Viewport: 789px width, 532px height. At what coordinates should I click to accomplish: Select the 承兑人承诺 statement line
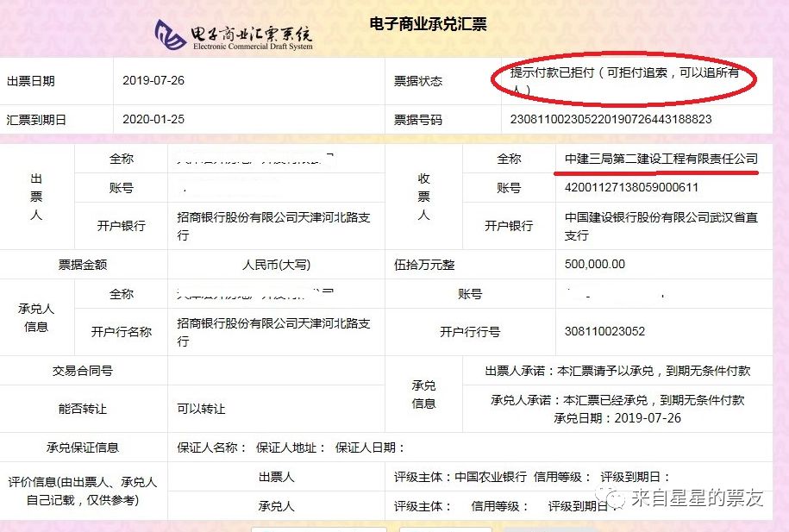pos(617,400)
